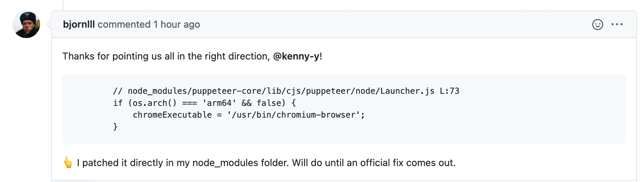Open the @kenny-y mention link

(296, 56)
